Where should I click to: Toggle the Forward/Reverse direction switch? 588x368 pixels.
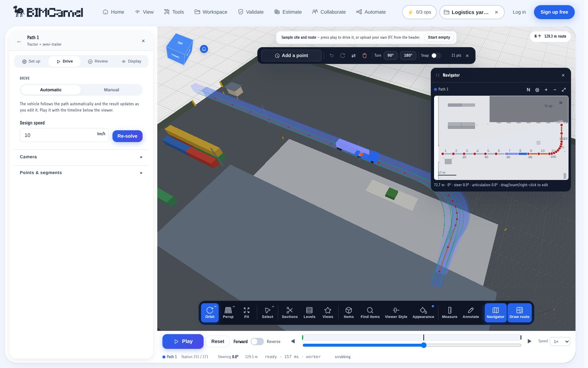pos(257,342)
